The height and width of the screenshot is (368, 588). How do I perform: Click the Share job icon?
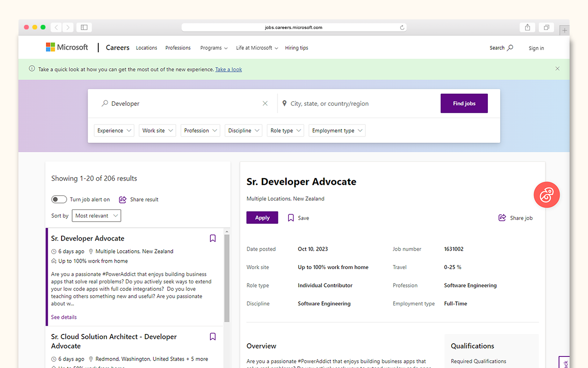click(502, 218)
